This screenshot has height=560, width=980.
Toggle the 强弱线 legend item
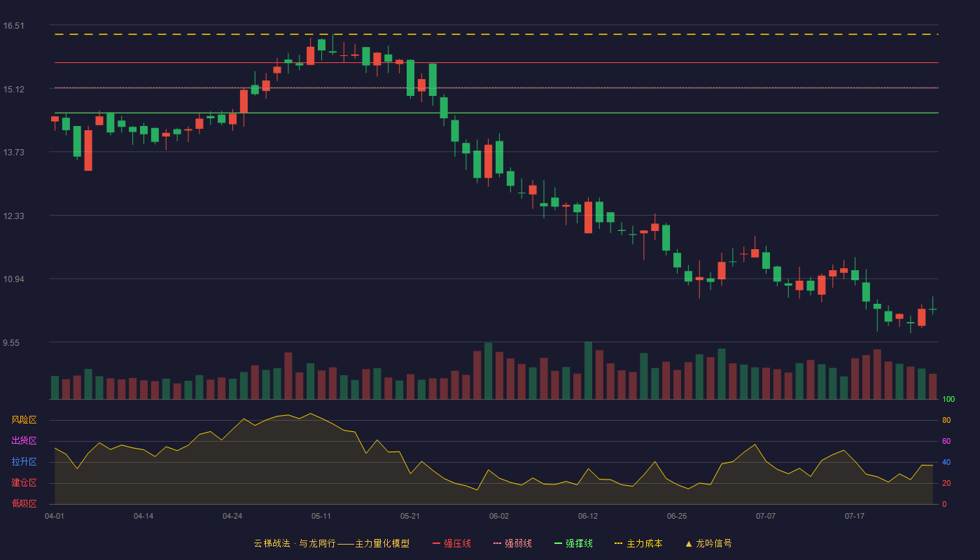tap(512, 543)
